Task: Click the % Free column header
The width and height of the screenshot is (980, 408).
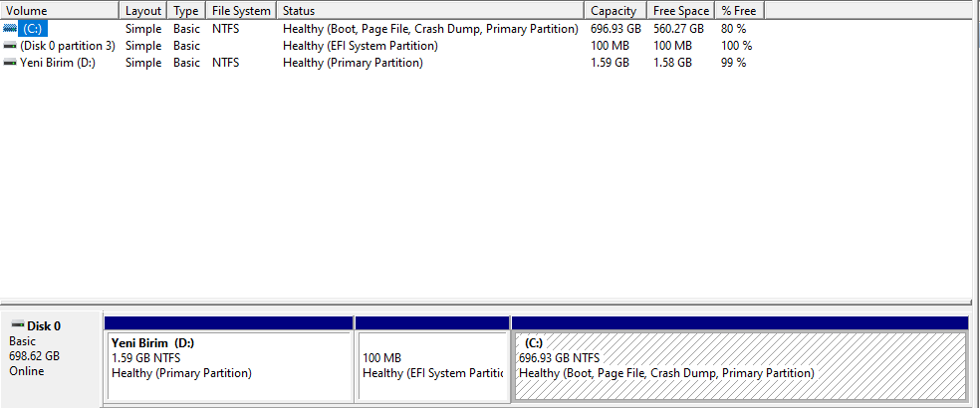Action: (x=739, y=11)
